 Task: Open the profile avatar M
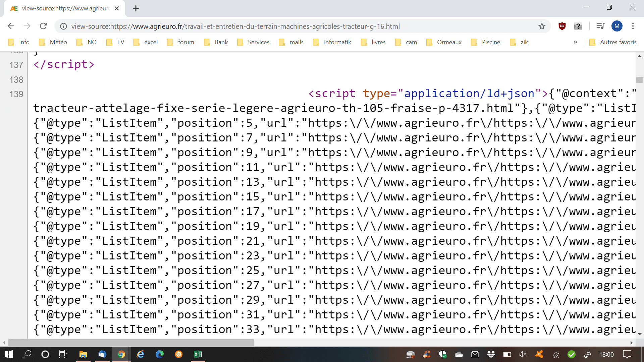coord(617,26)
